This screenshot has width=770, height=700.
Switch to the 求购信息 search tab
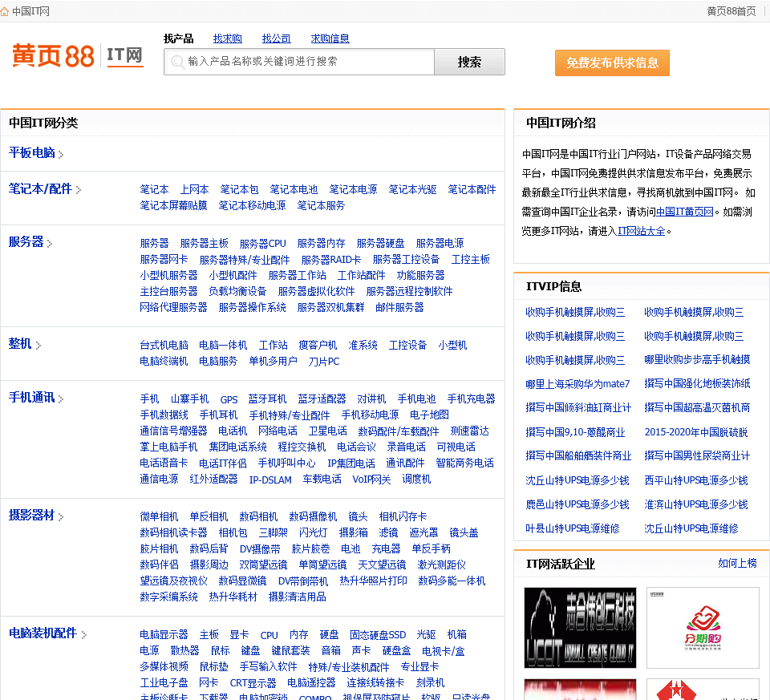(x=330, y=38)
